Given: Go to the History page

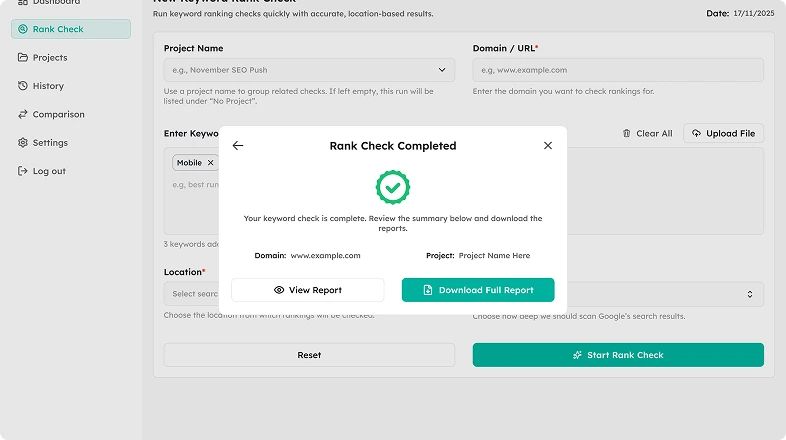Looking at the screenshot, I should [x=48, y=86].
